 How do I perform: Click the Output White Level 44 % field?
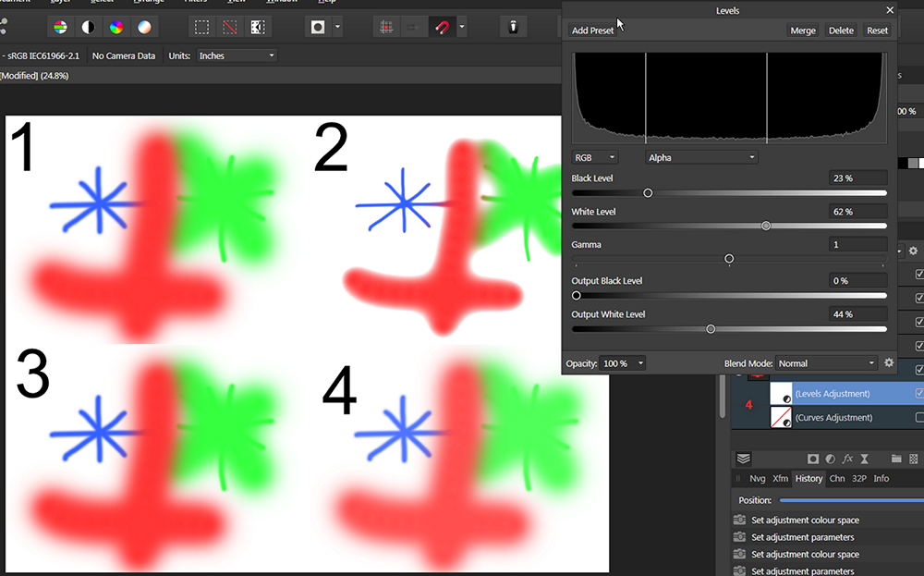tap(858, 314)
